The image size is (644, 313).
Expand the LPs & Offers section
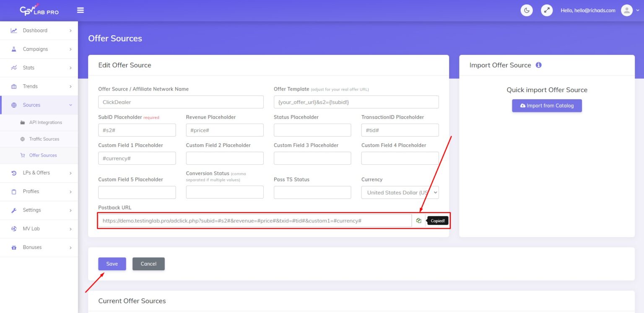click(x=37, y=173)
